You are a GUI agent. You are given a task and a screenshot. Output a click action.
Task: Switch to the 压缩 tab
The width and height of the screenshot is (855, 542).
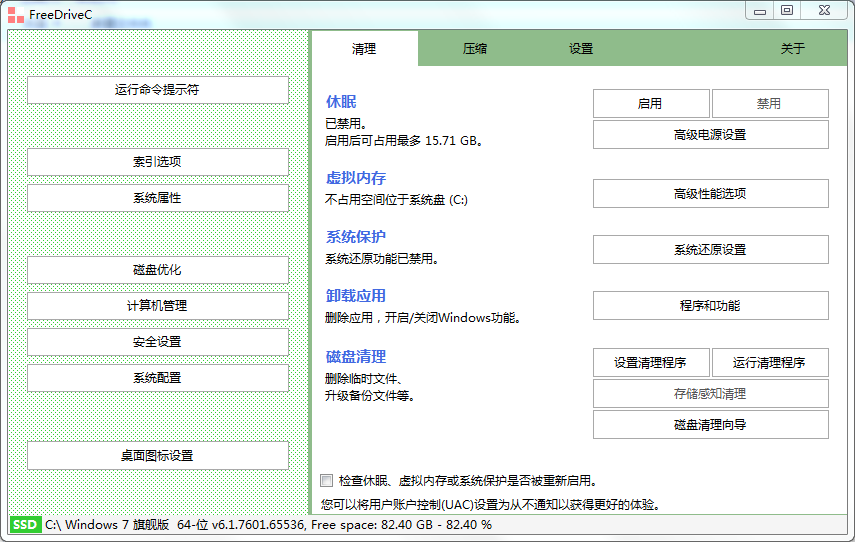474,48
